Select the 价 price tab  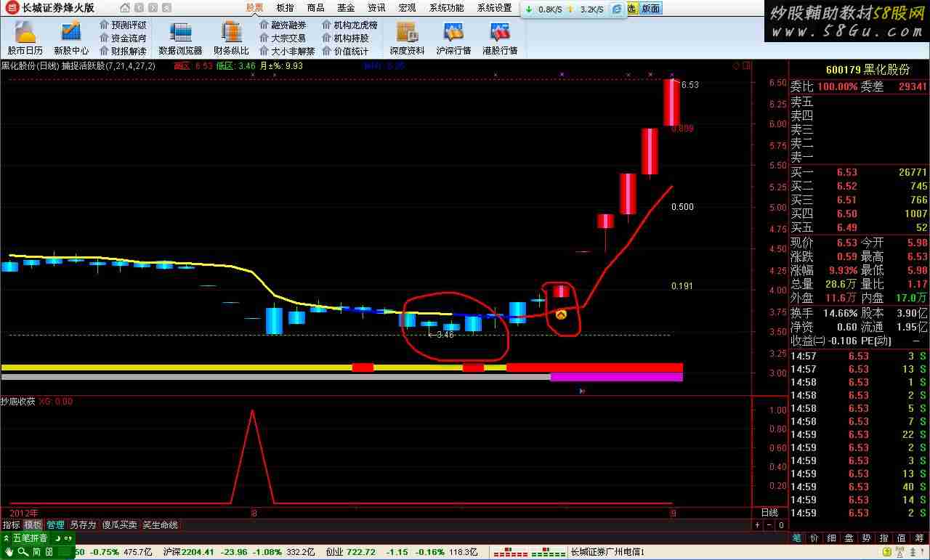point(814,538)
